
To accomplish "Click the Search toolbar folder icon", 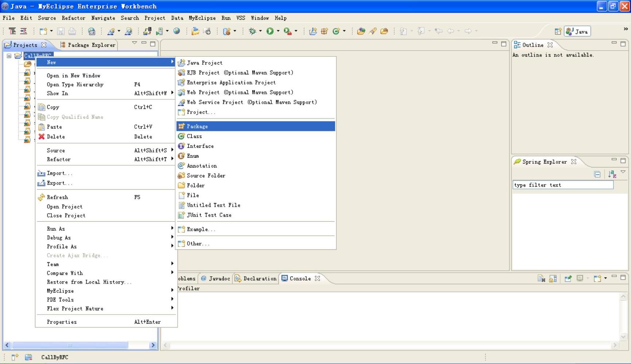I will (384, 31).
